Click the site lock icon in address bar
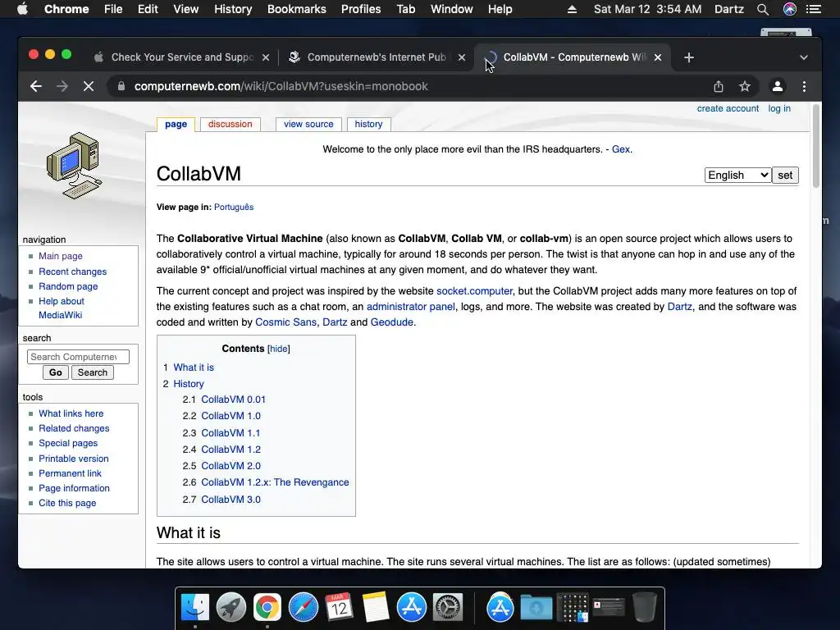Viewport: 840px width, 630px height. pos(121,86)
